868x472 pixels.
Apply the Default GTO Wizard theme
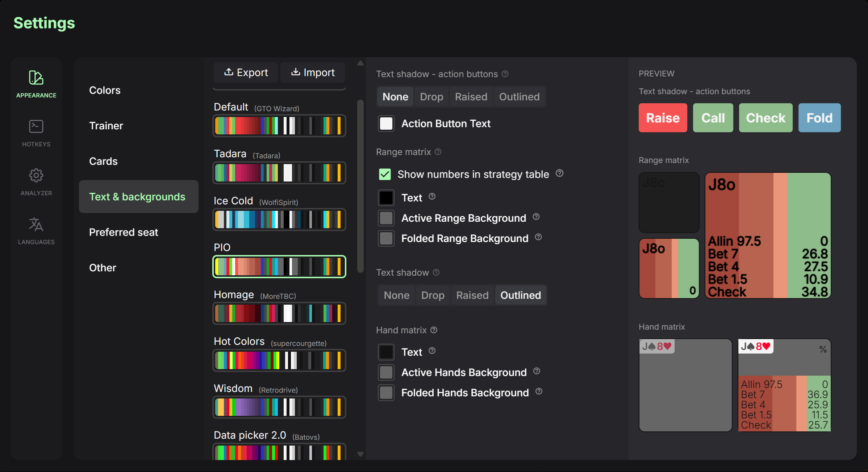coord(279,126)
